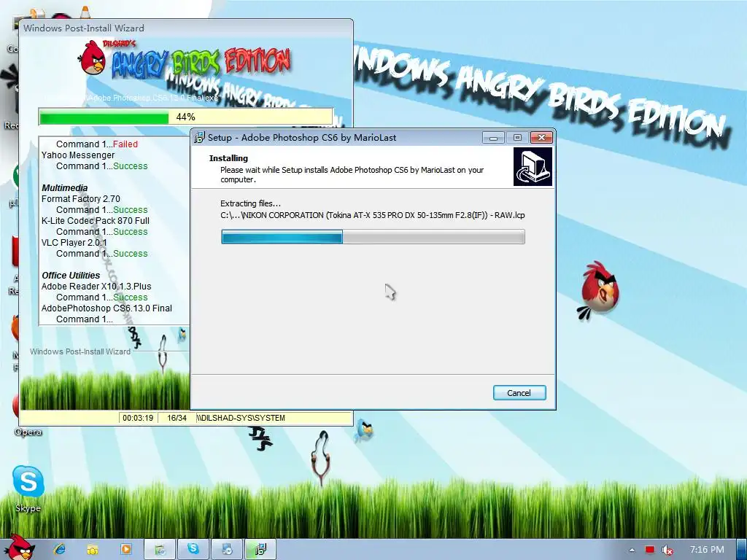Close the Adobe Photoshop setup dialog

(542, 138)
